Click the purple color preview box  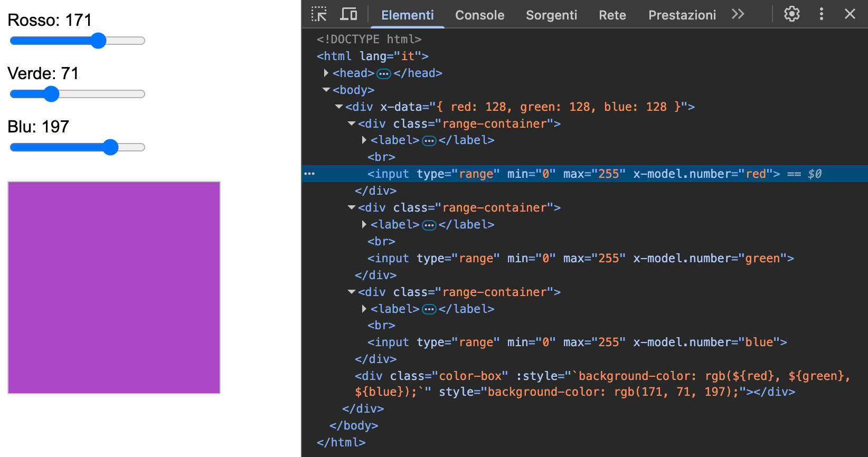[114, 288]
